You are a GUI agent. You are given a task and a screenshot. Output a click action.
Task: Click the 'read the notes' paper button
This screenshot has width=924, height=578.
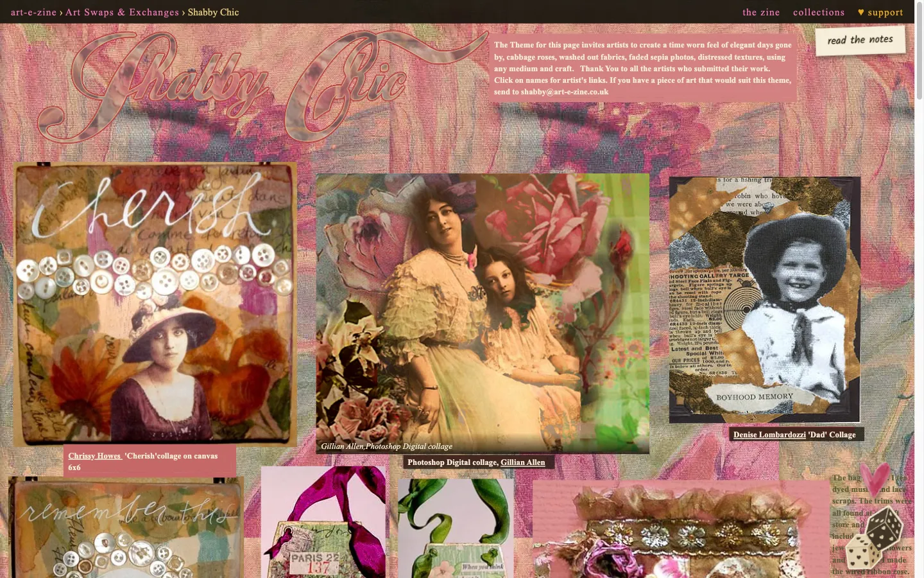[x=860, y=40]
